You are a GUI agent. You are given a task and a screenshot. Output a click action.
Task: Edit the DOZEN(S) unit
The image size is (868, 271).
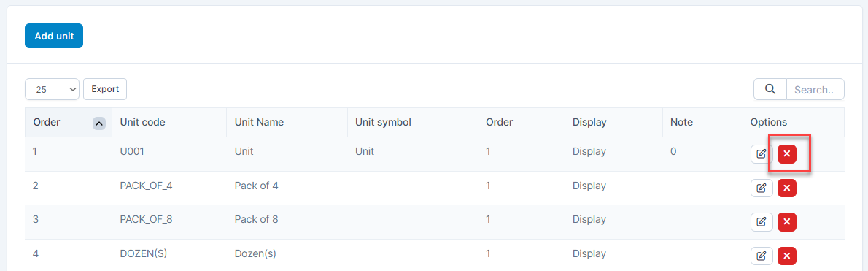click(x=762, y=256)
